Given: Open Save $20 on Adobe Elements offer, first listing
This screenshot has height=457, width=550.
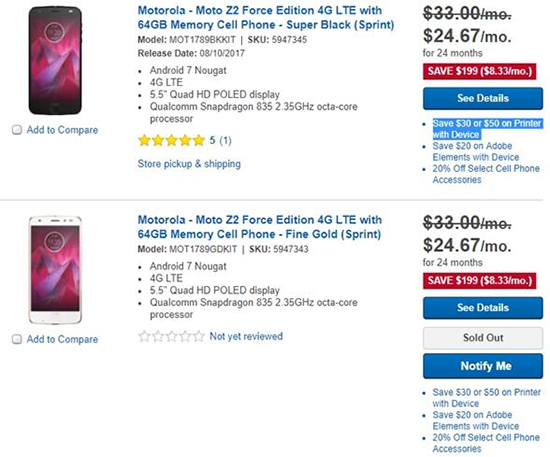Looking at the screenshot, I should (476, 152).
